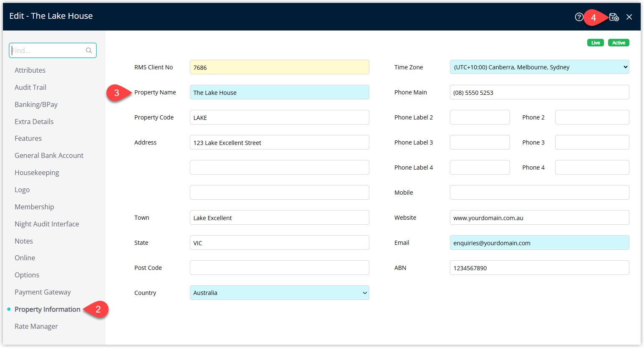Select Extra Details in sidebar
This screenshot has width=644, height=348.
click(x=34, y=122)
